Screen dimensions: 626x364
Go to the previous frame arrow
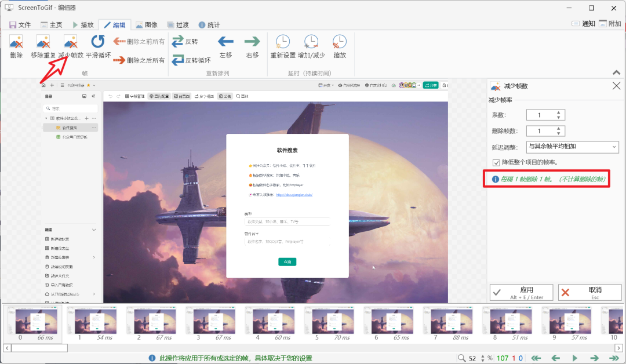[x=555, y=358]
